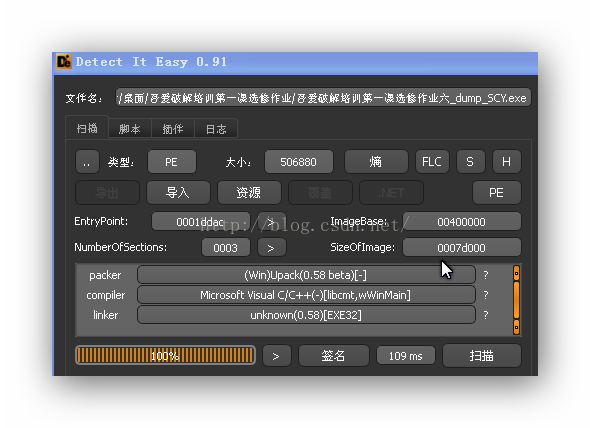Click the 109 ms scan time field
The width and height of the screenshot is (590, 428).
click(x=406, y=355)
